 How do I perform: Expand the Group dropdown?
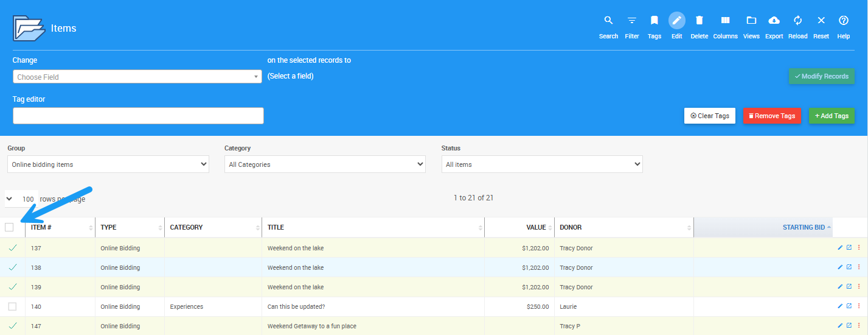[x=108, y=164]
